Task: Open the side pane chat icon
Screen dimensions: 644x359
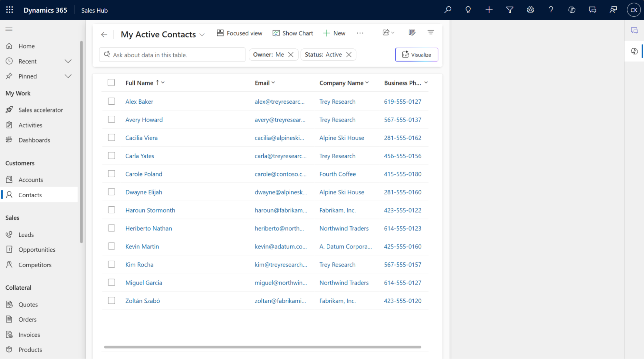Action: click(634, 31)
